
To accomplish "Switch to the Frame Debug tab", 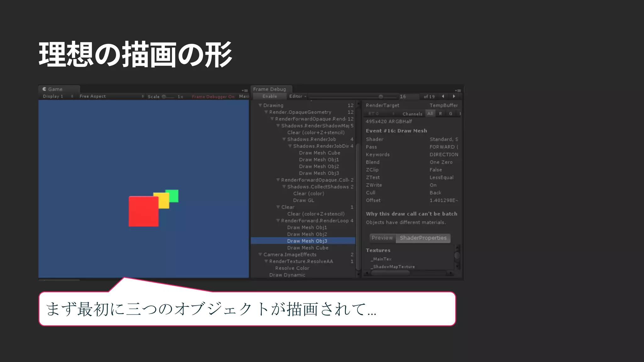I will pos(271,89).
